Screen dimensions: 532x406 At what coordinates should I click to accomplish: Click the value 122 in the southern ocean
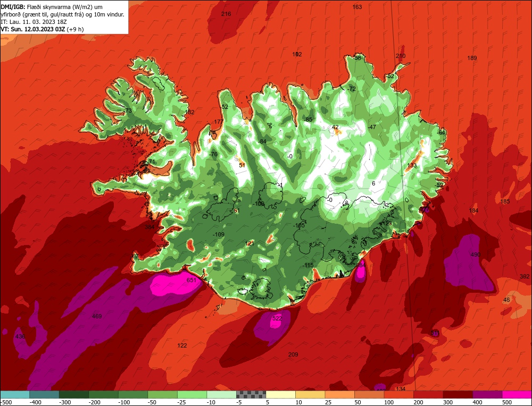coord(182,345)
